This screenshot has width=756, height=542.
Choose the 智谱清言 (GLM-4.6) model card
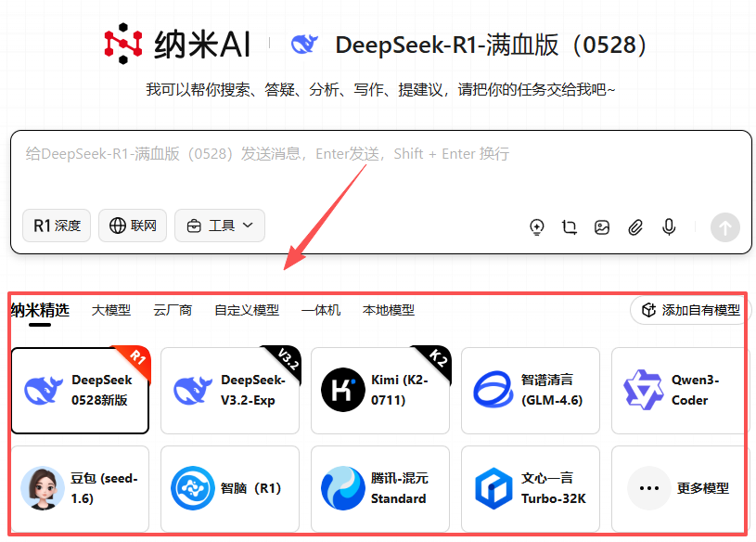[x=531, y=390]
